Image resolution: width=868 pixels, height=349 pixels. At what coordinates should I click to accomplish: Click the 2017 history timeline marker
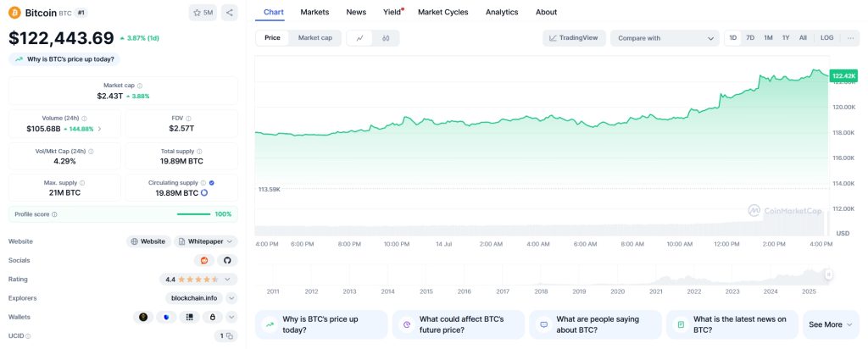[502, 291]
